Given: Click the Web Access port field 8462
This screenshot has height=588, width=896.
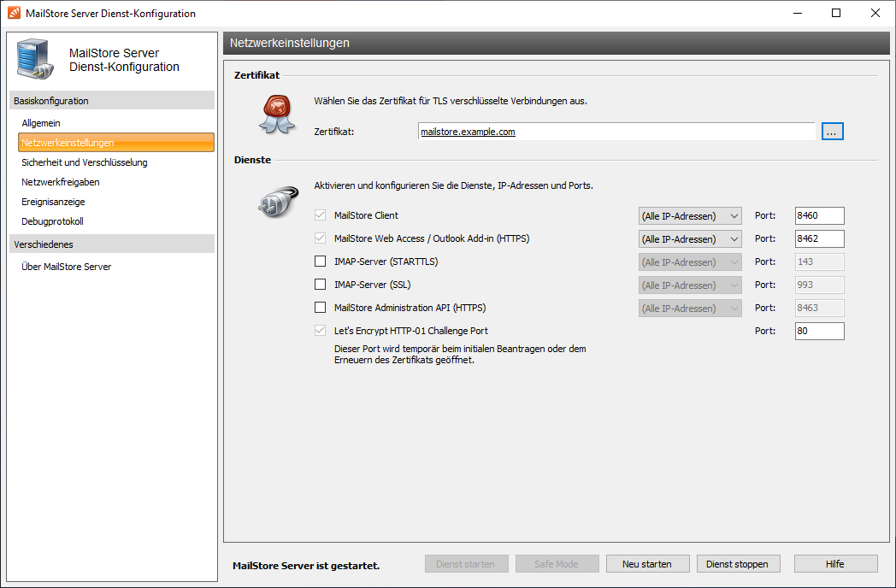Looking at the screenshot, I should coord(819,238).
